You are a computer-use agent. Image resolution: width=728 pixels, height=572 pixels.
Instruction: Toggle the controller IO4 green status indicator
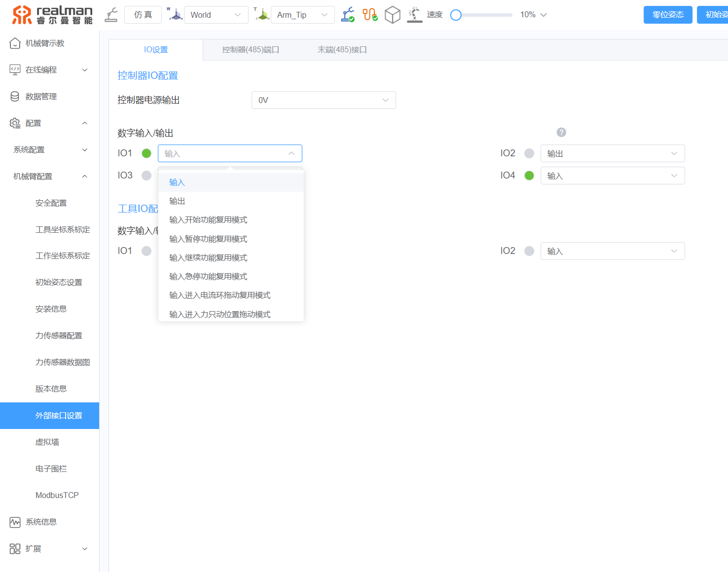[529, 176]
